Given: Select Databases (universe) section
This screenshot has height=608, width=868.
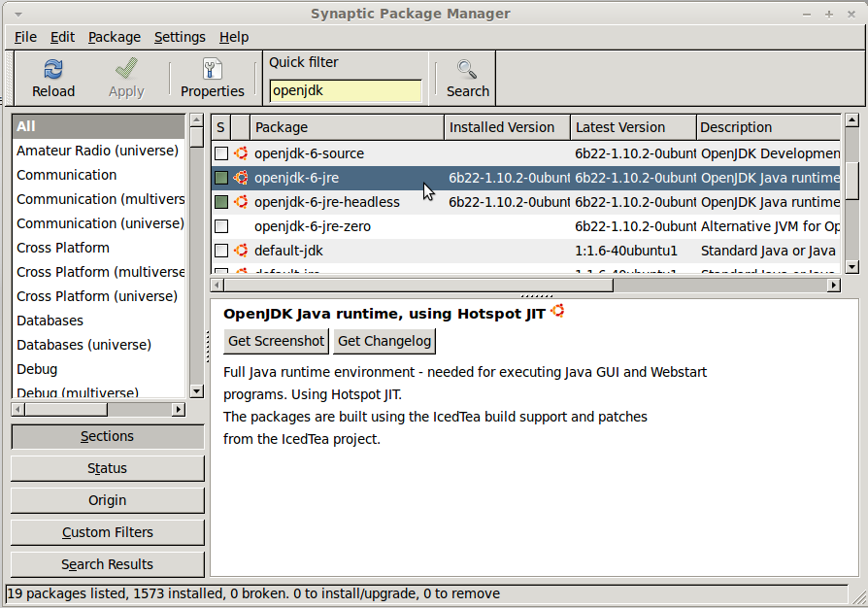Looking at the screenshot, I should click(98, 345).
